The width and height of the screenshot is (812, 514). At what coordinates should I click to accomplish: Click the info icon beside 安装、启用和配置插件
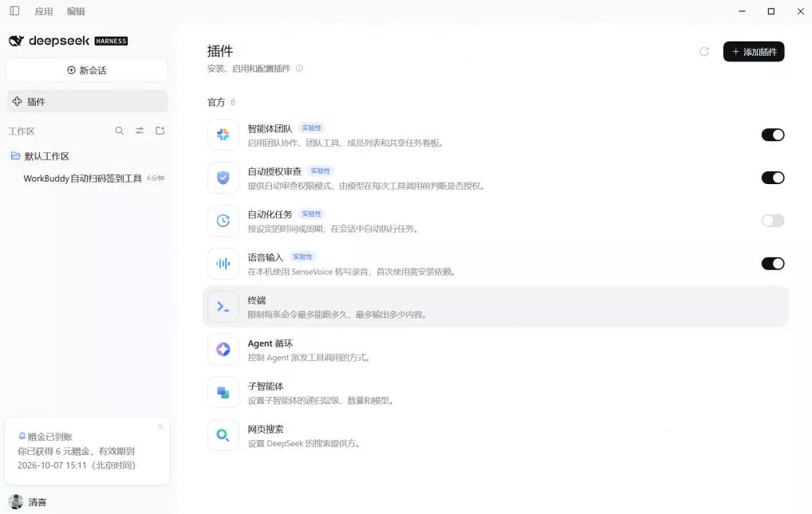tap(299, 69)
